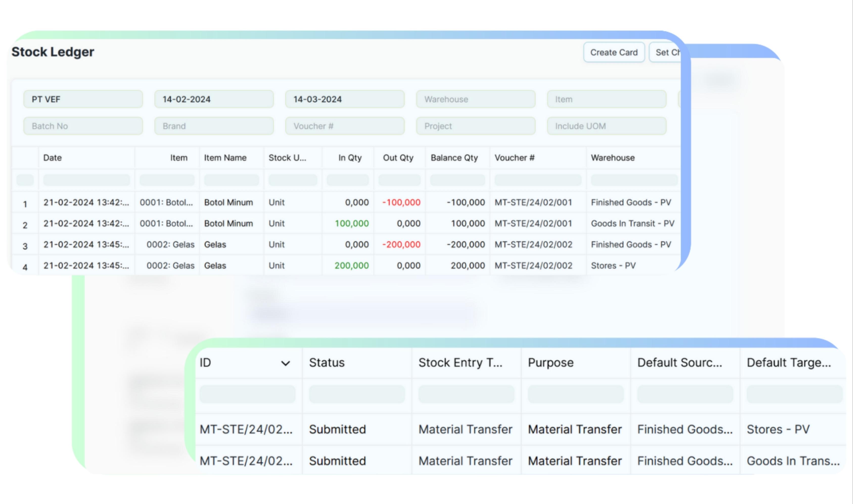The height and width of the screenshot is (504, 853).
Task: Click the Status column filter box
Action: 357,394
